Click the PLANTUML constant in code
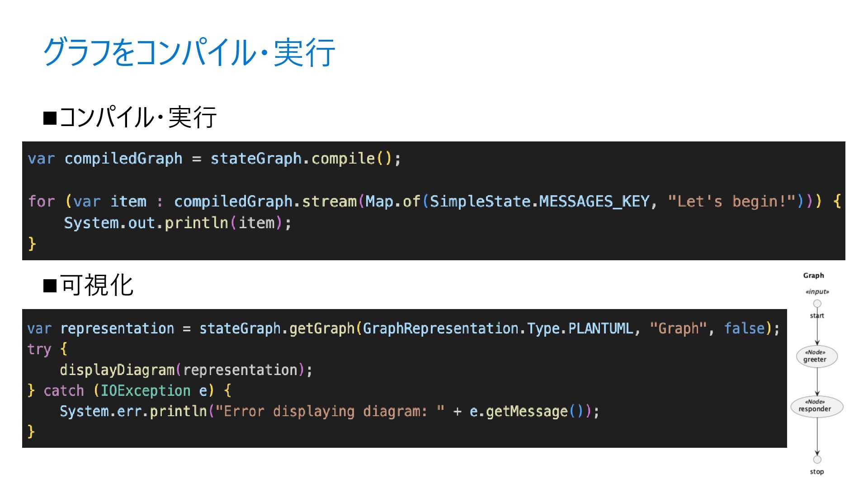Image resolution: width=868 pixels, height=488 pixels. tap(600, 328)
